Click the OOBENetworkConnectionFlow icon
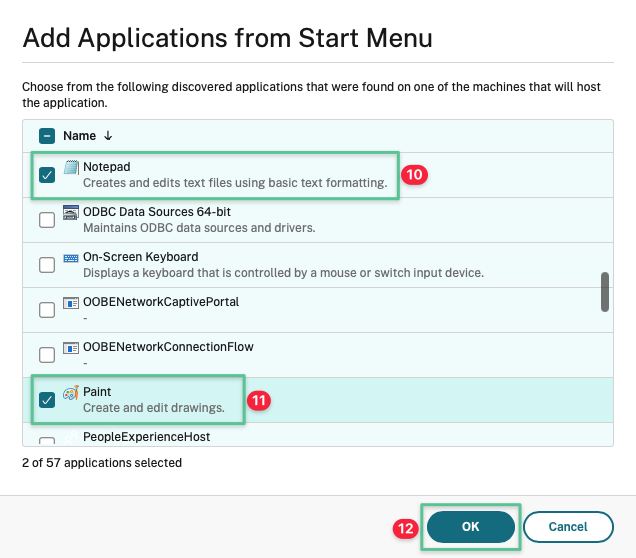Screen dimensions: 636x558 coord(71,347)
